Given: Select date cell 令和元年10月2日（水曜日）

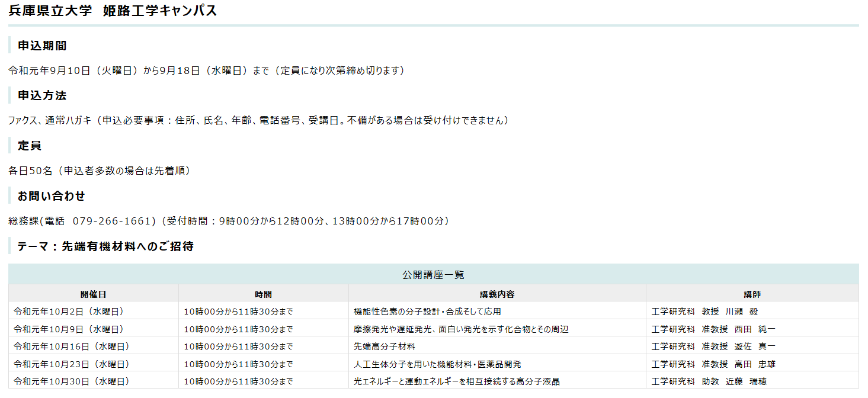Looking at the screenshot, I should (94, 311).
